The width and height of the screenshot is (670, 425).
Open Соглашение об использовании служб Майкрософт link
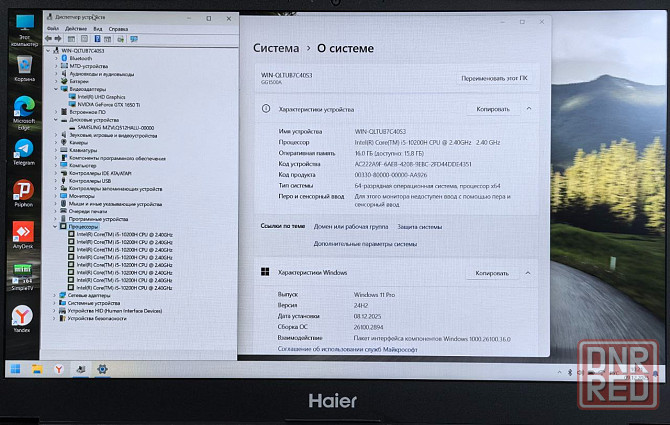347,349
